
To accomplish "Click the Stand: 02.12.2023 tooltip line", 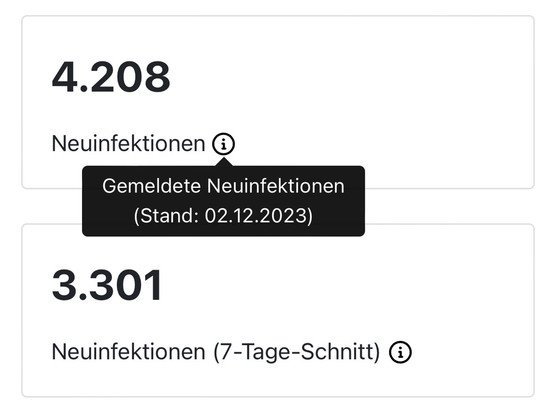I will (223, 216).
